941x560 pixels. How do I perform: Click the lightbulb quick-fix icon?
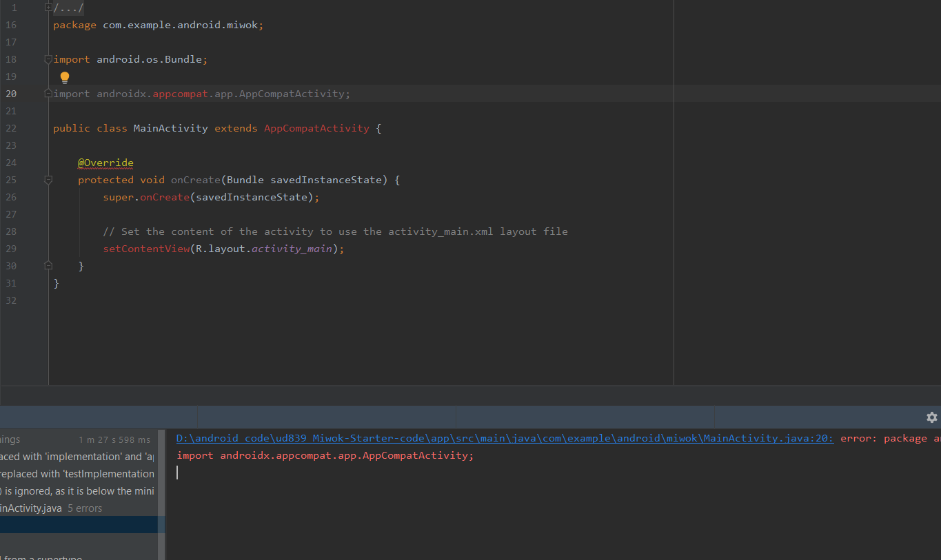(x=64, y=77)
